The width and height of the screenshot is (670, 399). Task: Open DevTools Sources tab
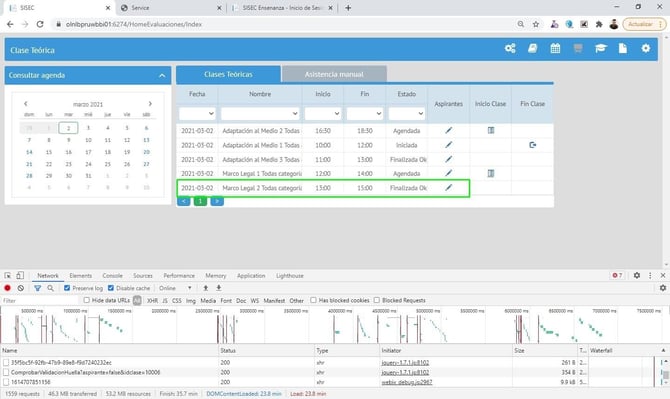click(x=143, y=276)
